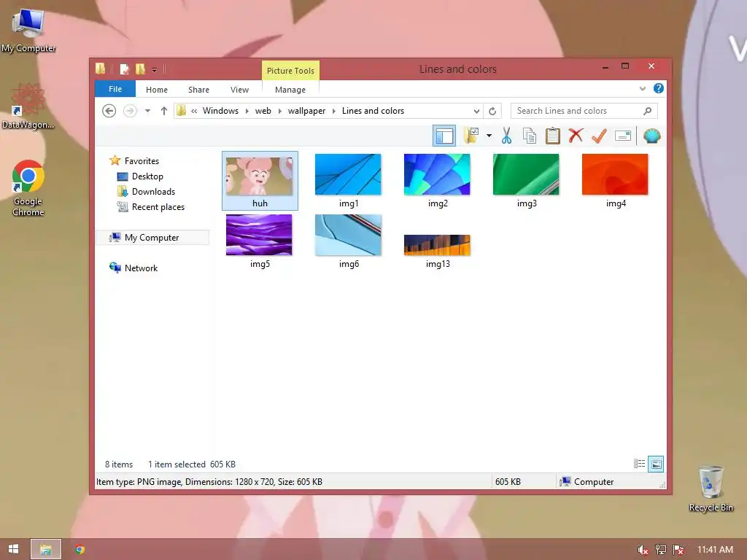Click the orange checkmark Properties icon
Image resolution: width=747 pixels, height=560 pixels.
[x=599, y=136]
